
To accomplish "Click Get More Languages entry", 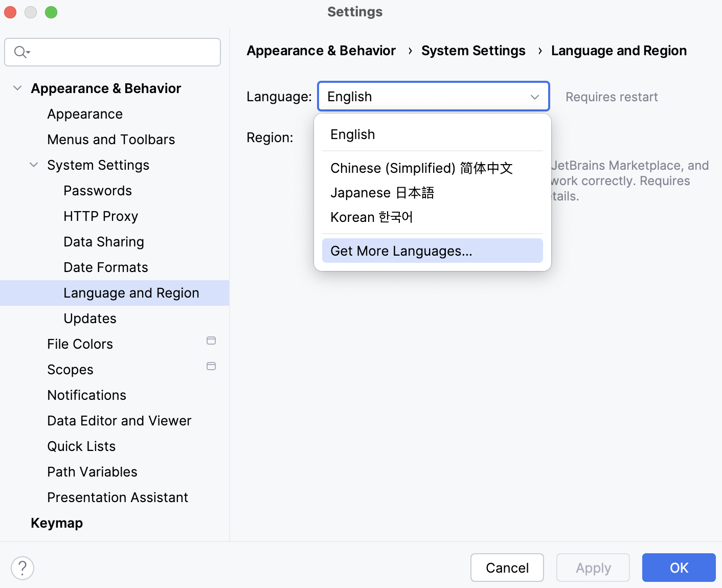I will [401, 251].
